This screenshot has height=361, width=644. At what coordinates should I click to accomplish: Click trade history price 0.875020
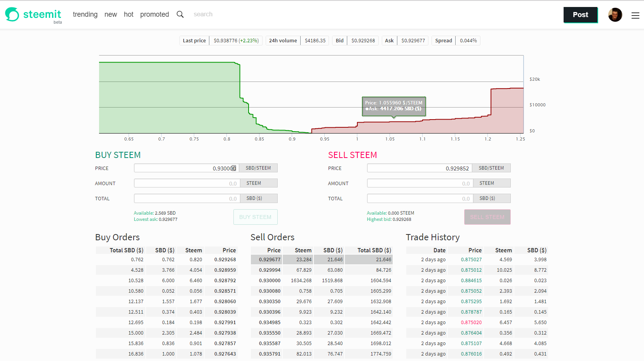pyautogui.click(x=471, y=323)
